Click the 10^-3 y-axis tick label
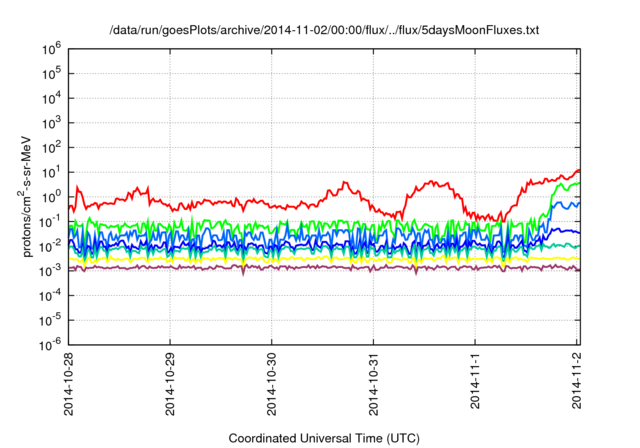The height and width of the screenshot is (448, 640). 49,270
